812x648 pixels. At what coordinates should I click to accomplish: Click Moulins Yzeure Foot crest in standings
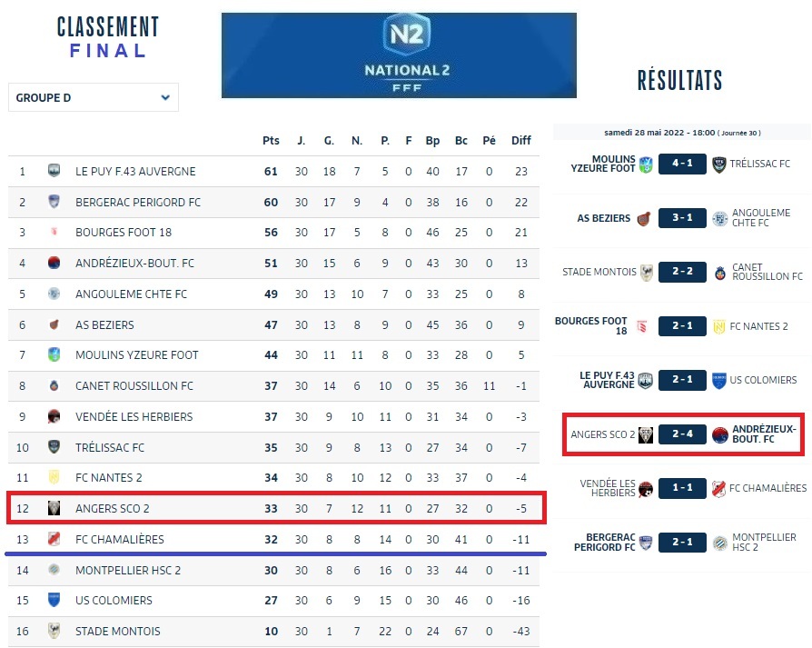(54, 354)
